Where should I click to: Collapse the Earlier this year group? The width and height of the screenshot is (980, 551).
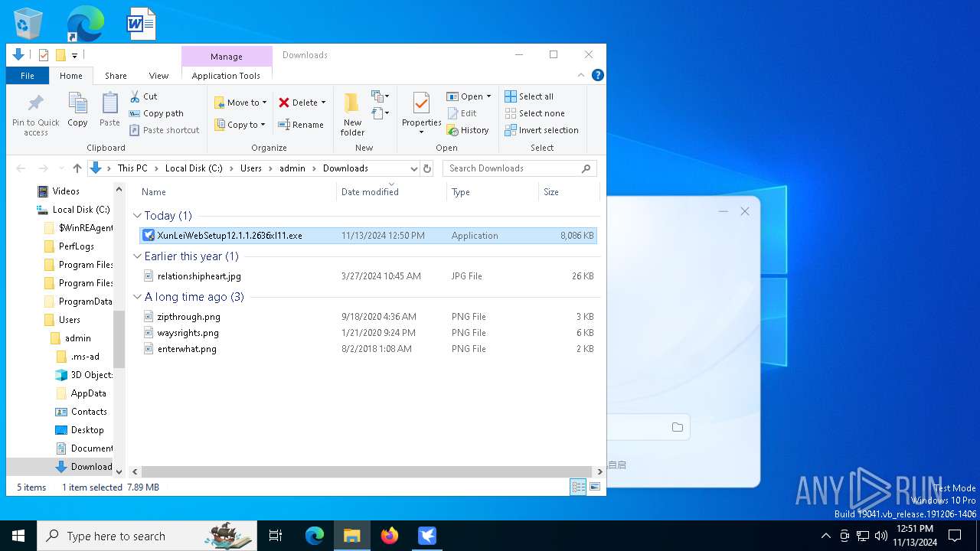[x=138, y=256]
